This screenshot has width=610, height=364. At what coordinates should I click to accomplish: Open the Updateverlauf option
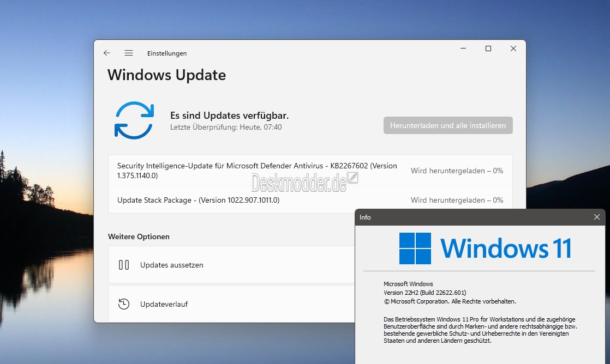[x=232, y=304]
